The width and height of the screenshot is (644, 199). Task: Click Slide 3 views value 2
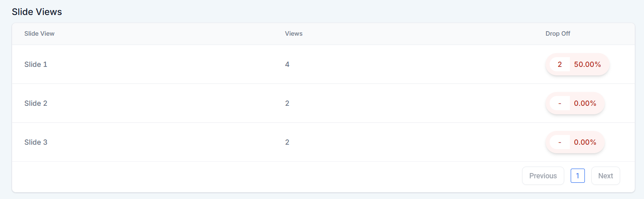point(287,142)
